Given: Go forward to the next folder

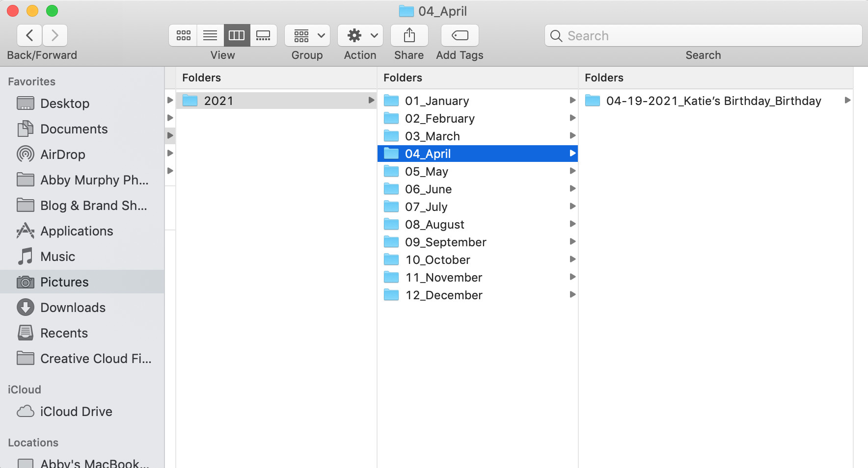Looking at the screenshot, I should click(x=55, y=35).
